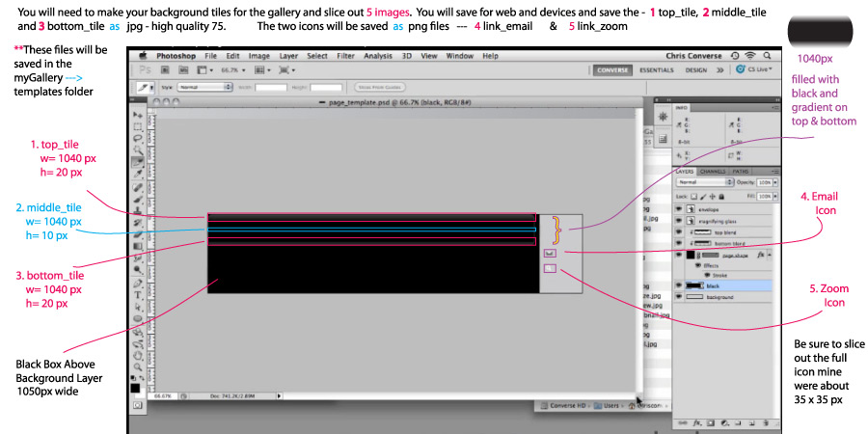Select the Dodge tool

pyautogui.click(x=137, y=270)
